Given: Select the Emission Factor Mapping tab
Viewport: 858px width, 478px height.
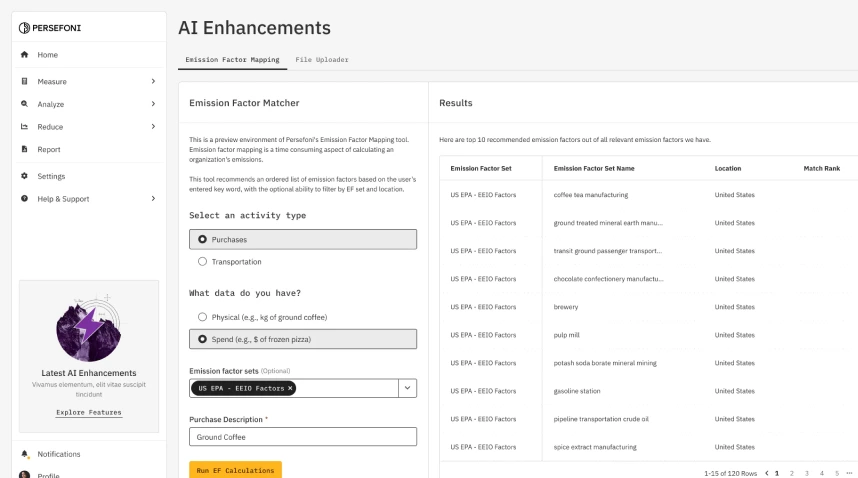Looking at the screenshot, I should click(x=232, y=60).
